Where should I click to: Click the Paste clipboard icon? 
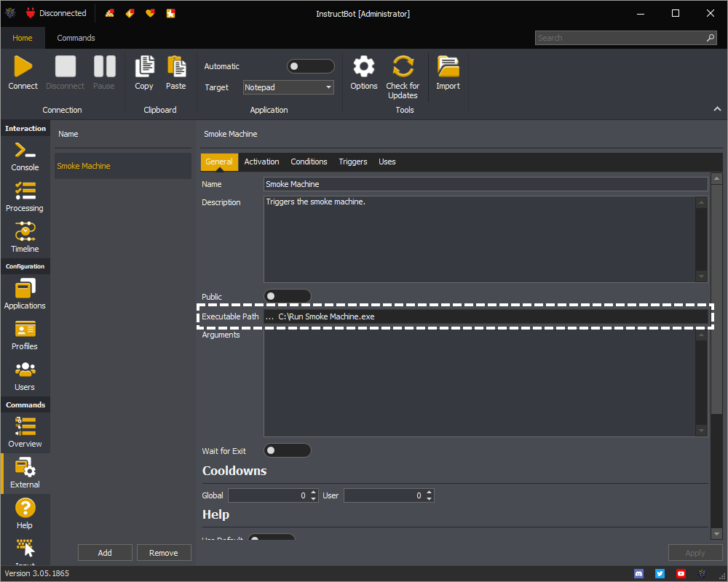pos(176,66)
